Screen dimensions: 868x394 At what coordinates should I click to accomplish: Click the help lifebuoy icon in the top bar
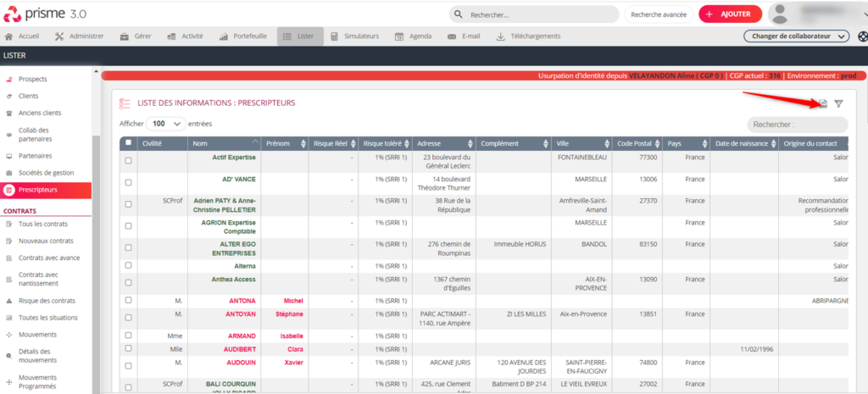pos(862,36)
